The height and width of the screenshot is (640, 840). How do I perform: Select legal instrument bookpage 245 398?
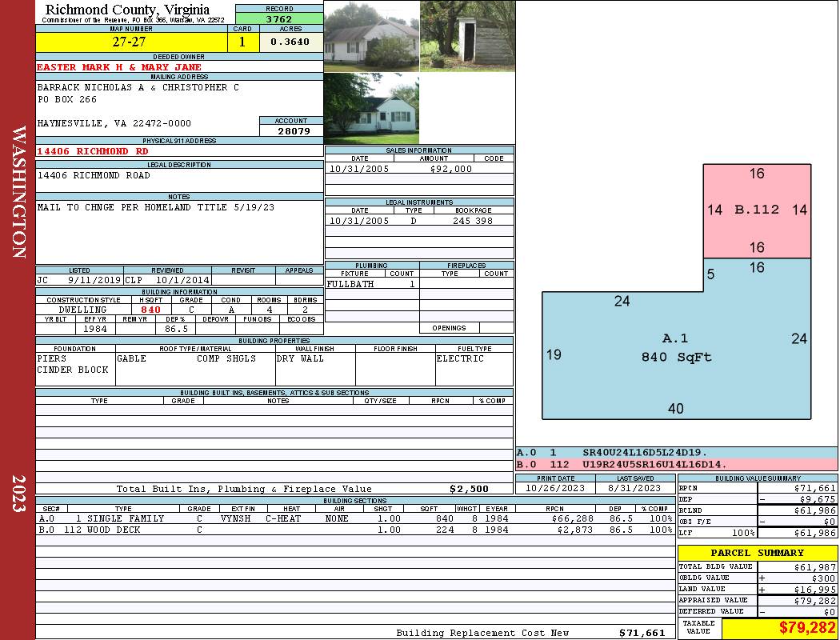pyautogui.click(x=473, y=221)
